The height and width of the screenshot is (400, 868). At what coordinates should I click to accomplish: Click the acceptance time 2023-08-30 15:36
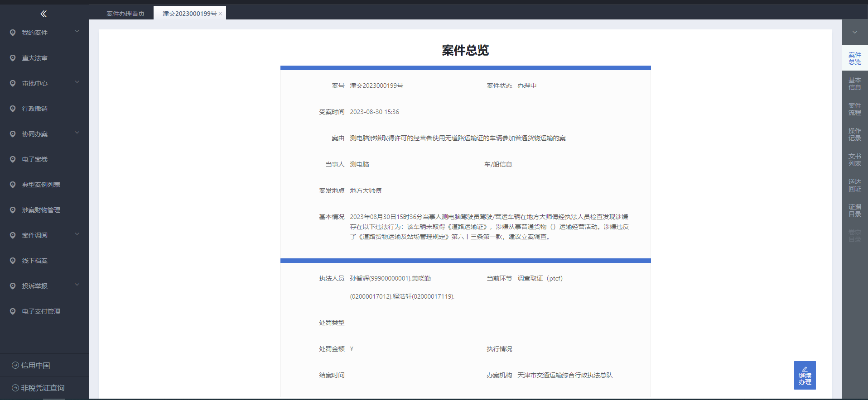click(x=374, y=112)
